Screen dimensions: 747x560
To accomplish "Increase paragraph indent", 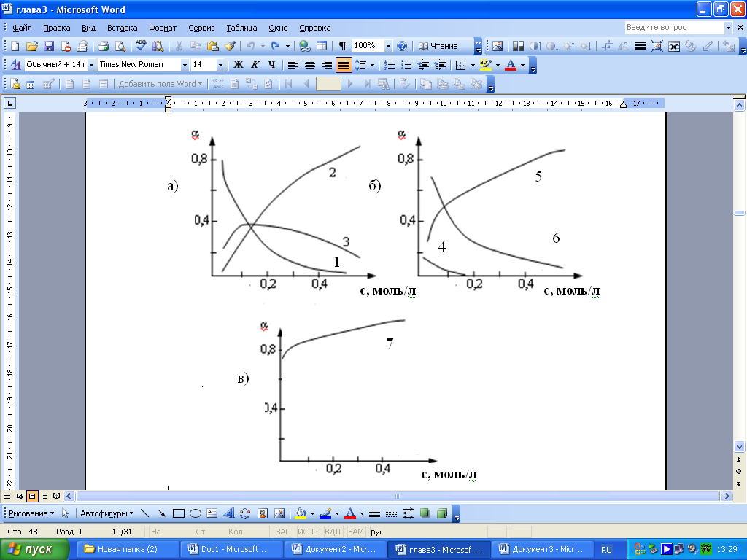I will [x=440, y=65].
